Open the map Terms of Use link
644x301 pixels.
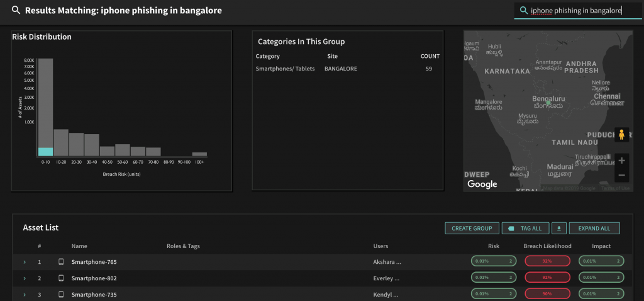615,188
